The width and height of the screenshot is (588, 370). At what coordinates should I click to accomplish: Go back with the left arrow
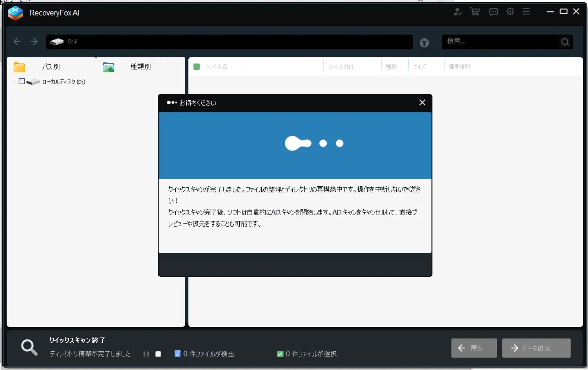[17, 41]
